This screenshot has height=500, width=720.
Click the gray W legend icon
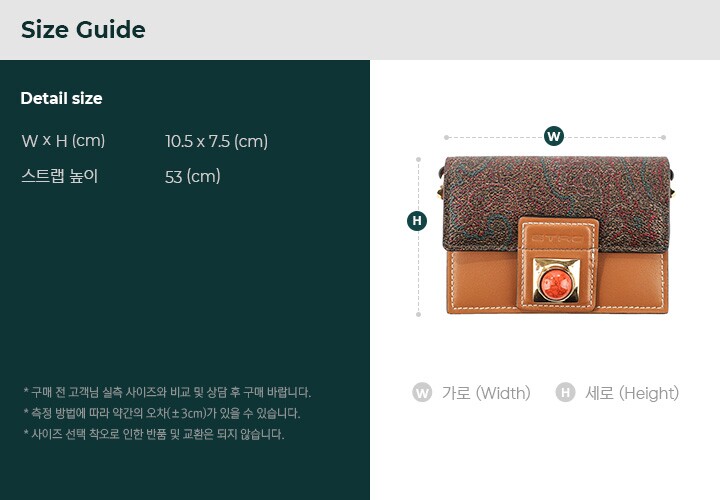(x=422, y=393)
